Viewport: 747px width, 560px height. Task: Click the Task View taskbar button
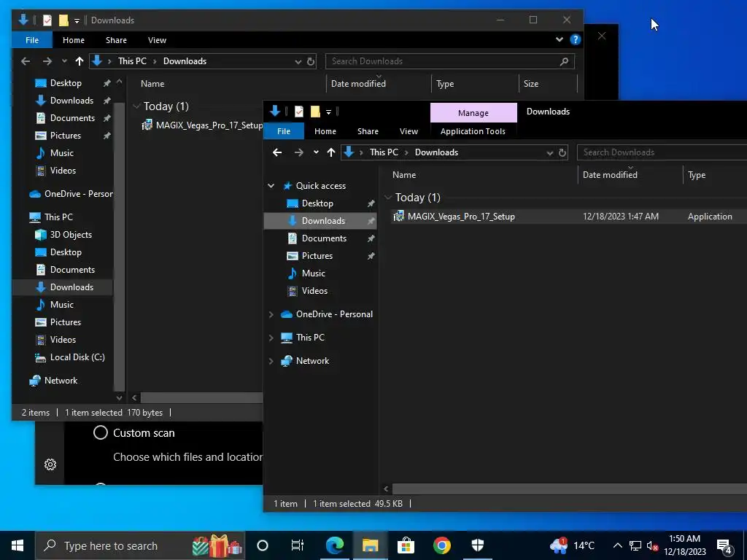click(298, 545)
